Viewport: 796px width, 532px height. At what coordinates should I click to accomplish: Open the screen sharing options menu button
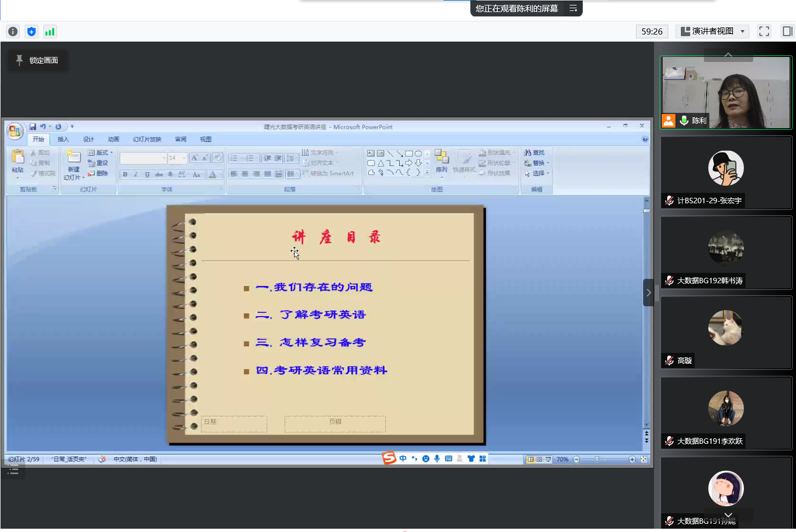pyautogui.click(x=573, y=8)
